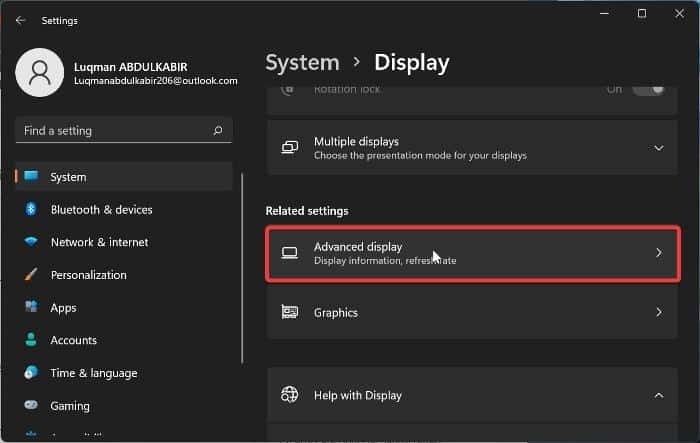Click the sidebar vertical scrollbar
The height and width of the screenshot is (443, 700).
pyautogui.click(x=242, y=269)
